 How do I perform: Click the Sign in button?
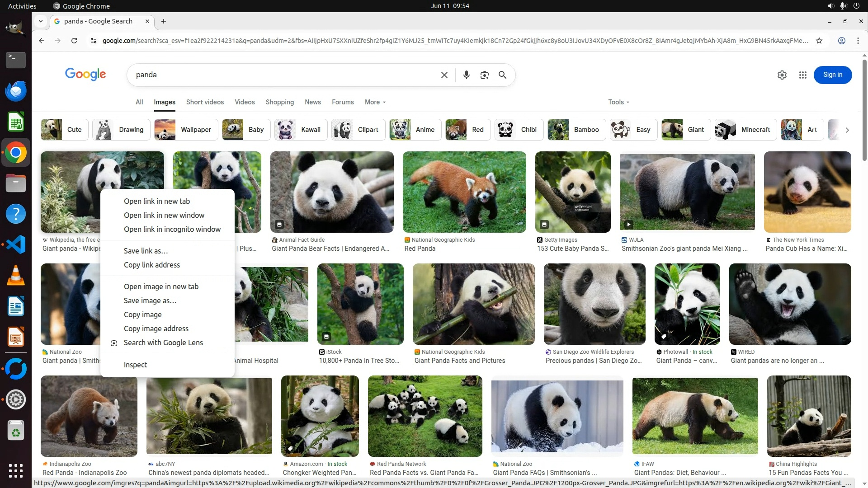832,75
